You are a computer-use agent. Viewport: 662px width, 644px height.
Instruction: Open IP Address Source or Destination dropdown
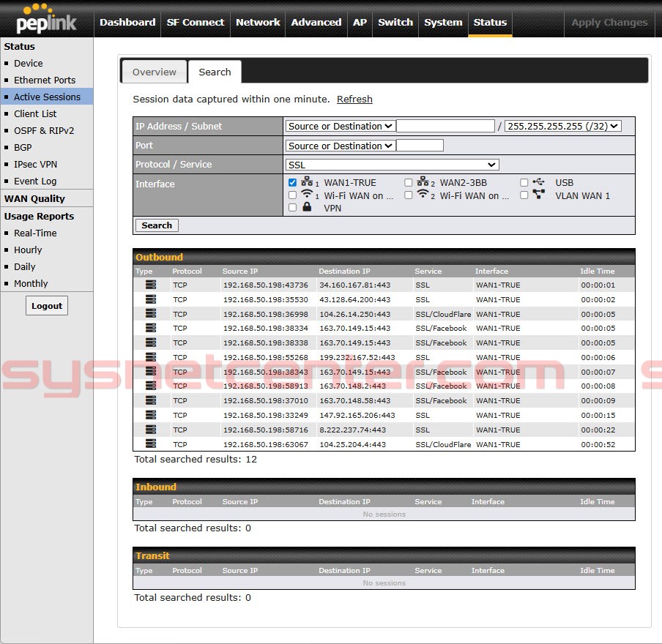[341, 126]
